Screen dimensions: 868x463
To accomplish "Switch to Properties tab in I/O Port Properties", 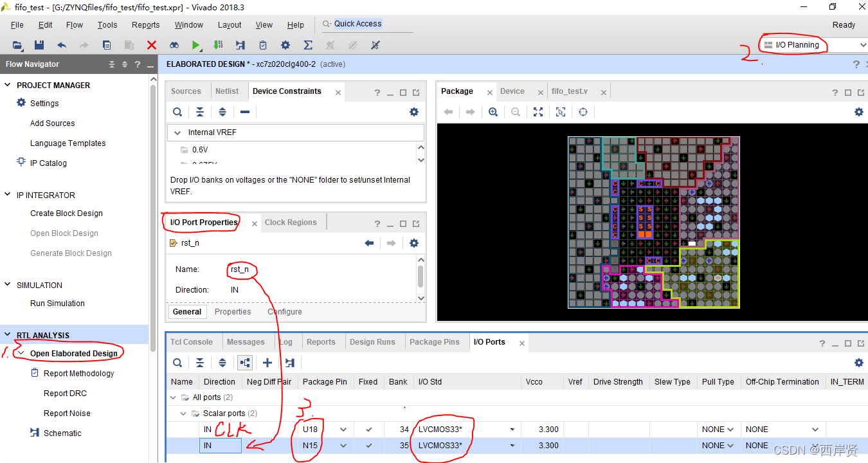I will coord(233,312).
